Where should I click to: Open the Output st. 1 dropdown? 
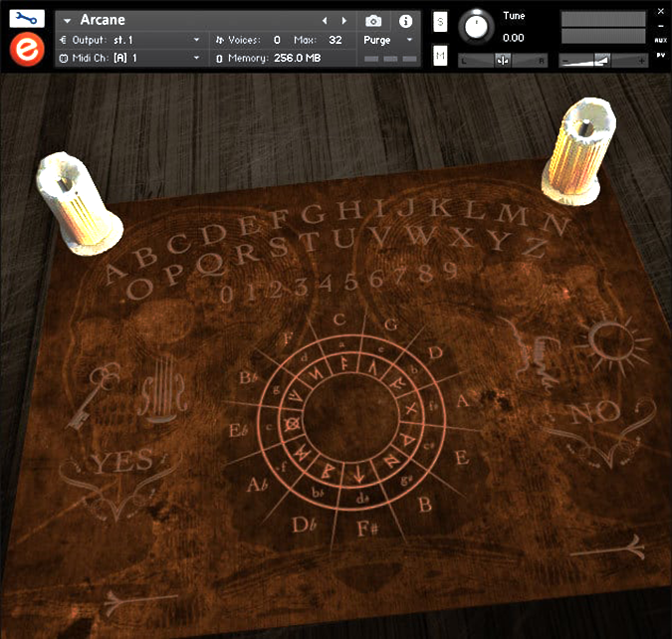(196, 40)
